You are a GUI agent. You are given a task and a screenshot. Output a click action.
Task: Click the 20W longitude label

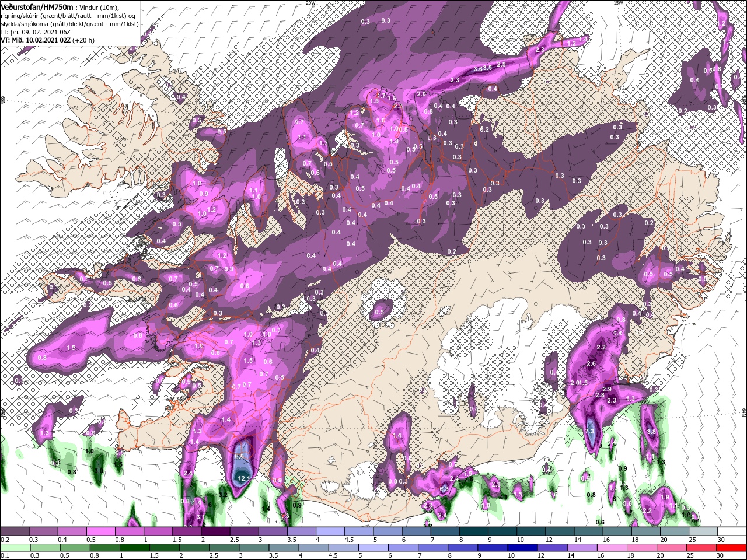(310, 3)
